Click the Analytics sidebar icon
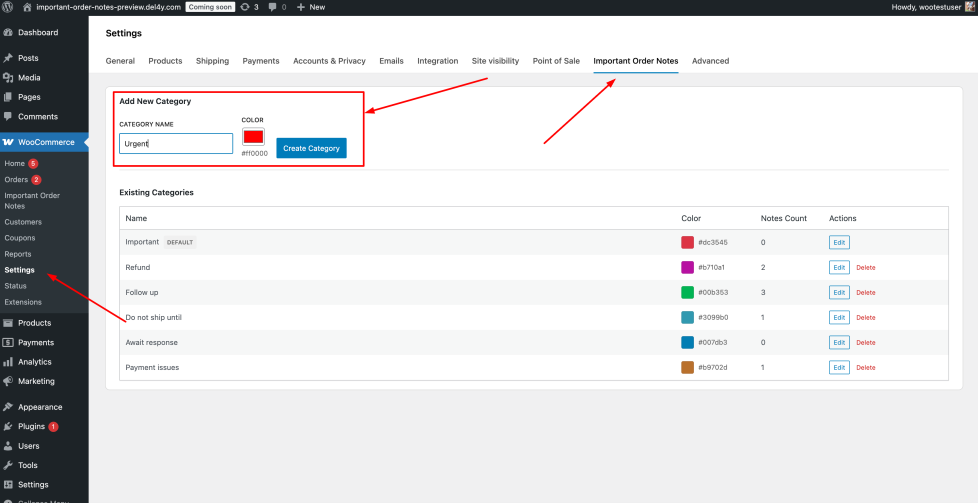Screen dimensions: 978x503 click(x=8, y=362)
